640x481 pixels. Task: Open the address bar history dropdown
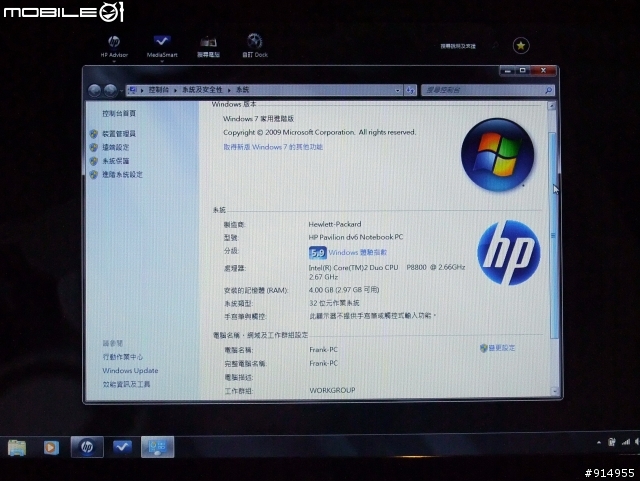(x=397, y=90)
